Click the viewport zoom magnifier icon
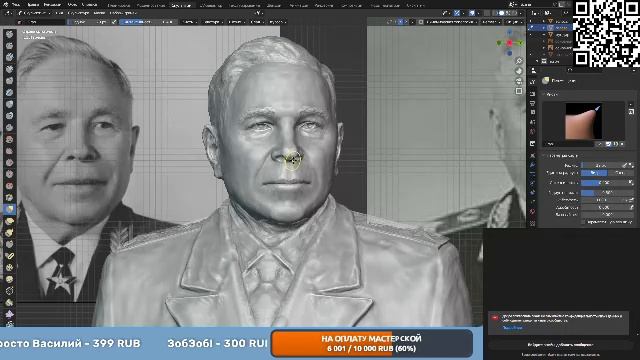 point(519,61)
